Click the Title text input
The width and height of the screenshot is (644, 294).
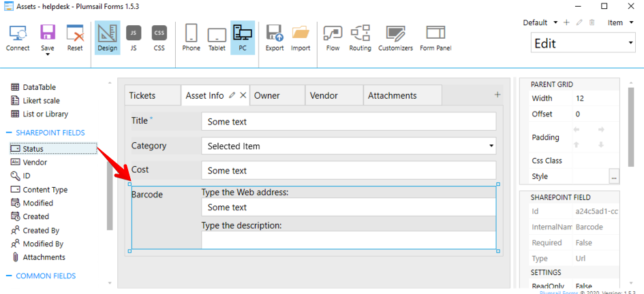click(349, 121)
